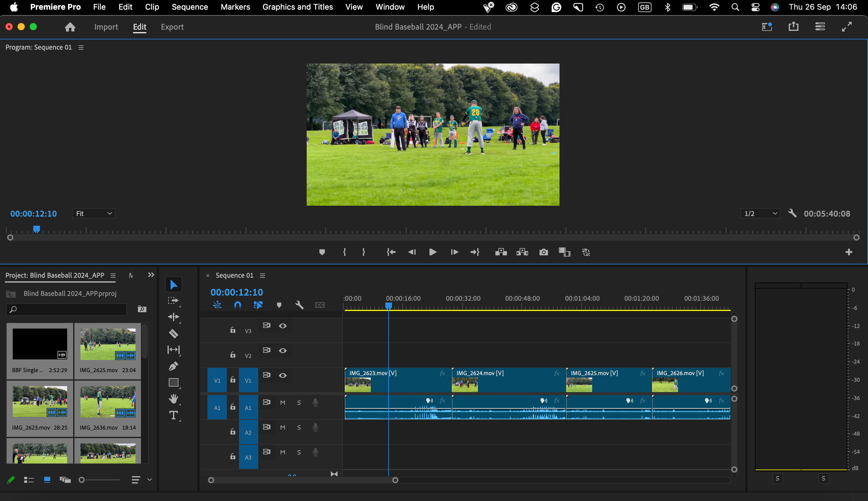Select the Pen tool
The image size is (868, 501).
click(x=173, y=366)
